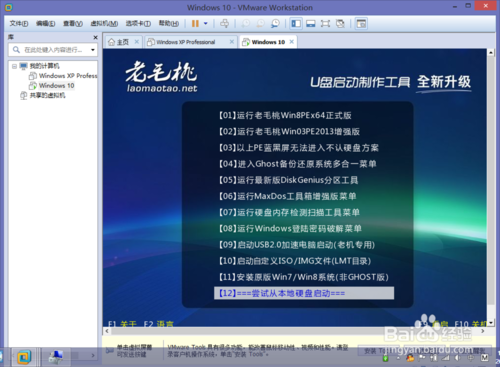The width and height of the screenshot is (500, 367).
Task: Click the network signal tray icon
Action: [x=446, y=358]
